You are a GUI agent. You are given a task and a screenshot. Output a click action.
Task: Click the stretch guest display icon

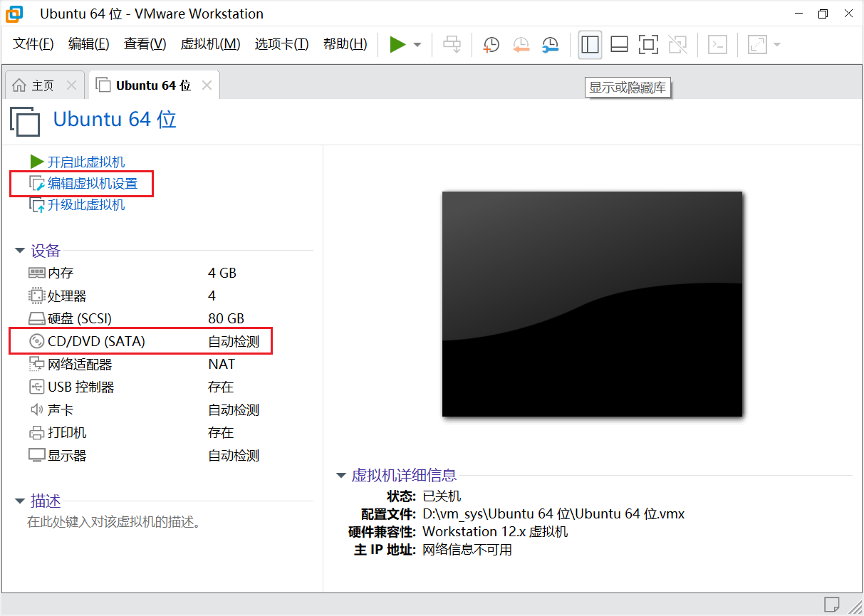point(756,45)
